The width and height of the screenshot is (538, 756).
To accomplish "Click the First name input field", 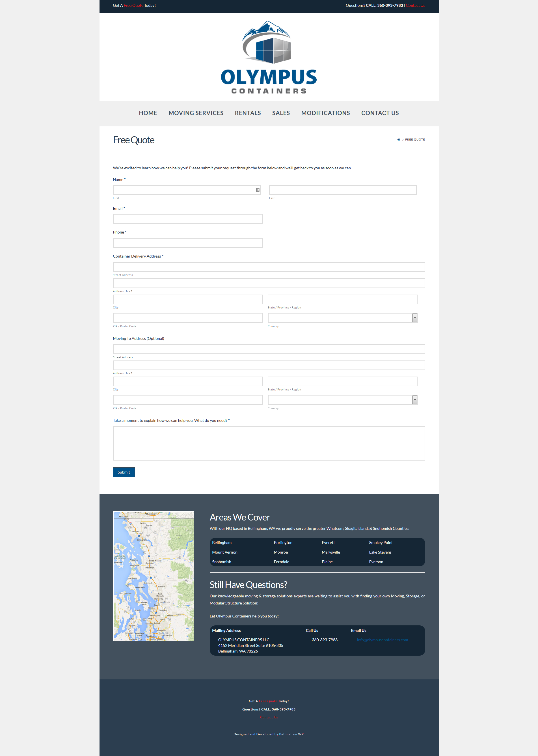I will pyautogui.click(x=187, y=190).
